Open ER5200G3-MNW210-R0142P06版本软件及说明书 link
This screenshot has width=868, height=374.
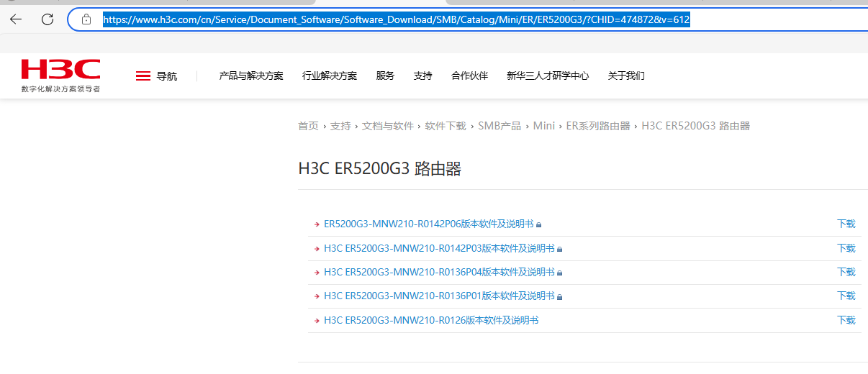tap(429, 224)
